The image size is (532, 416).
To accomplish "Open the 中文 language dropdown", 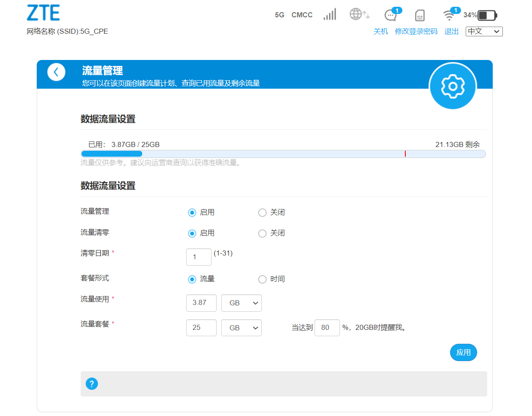I will click(484, 31).
